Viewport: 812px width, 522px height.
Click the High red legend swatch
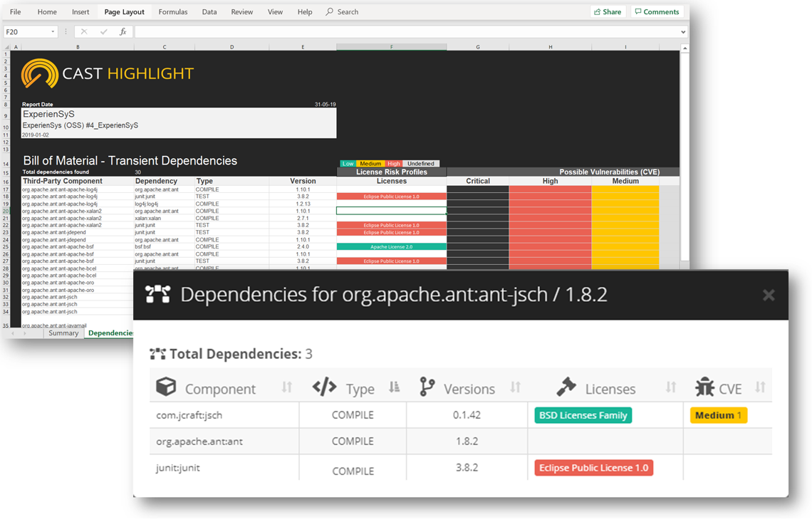tap(394, 164)
